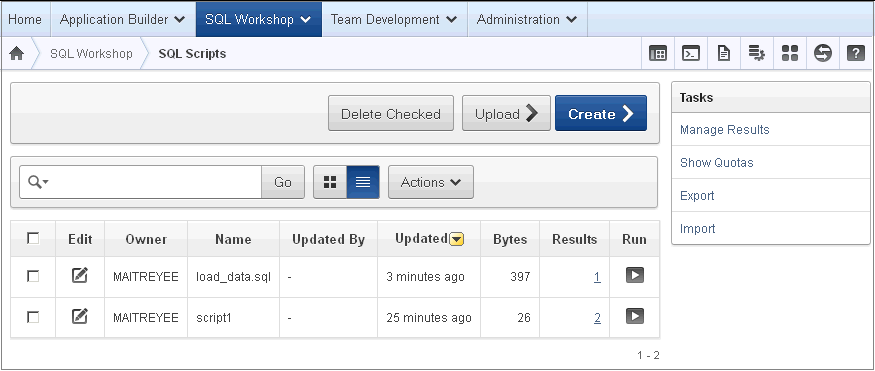Open Query Builder icon
Screen dimensions: 875x371
click(x=757, y=54)
